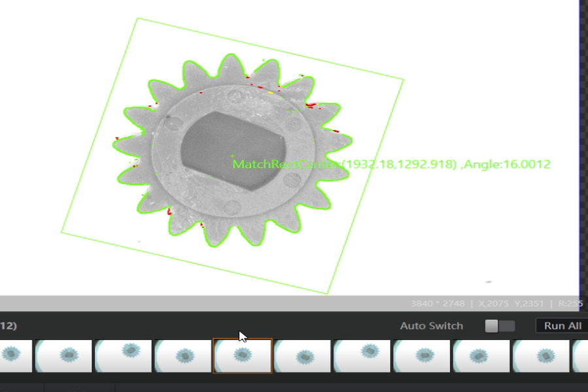The image size is (588, 392).
Task: Click the cut-off thumbnail at strip's right end
Action: [x=580, y=356]
